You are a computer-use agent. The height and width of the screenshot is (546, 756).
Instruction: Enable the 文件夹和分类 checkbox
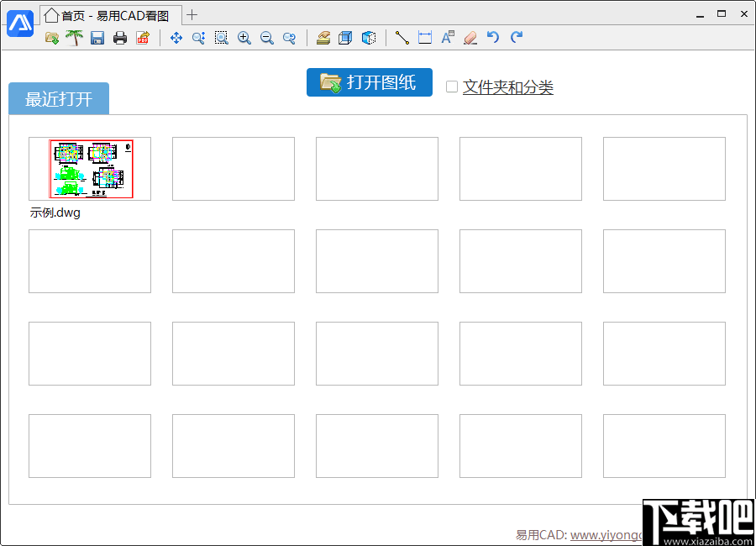click(451, 87)
